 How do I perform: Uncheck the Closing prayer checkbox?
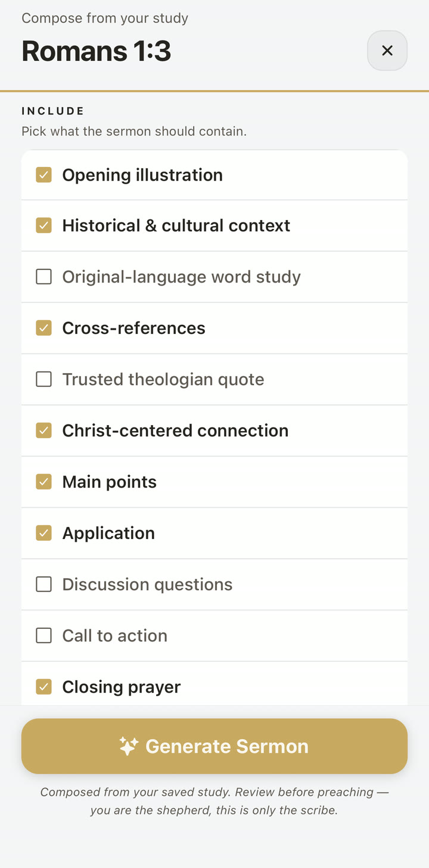(x=43, y=687)
